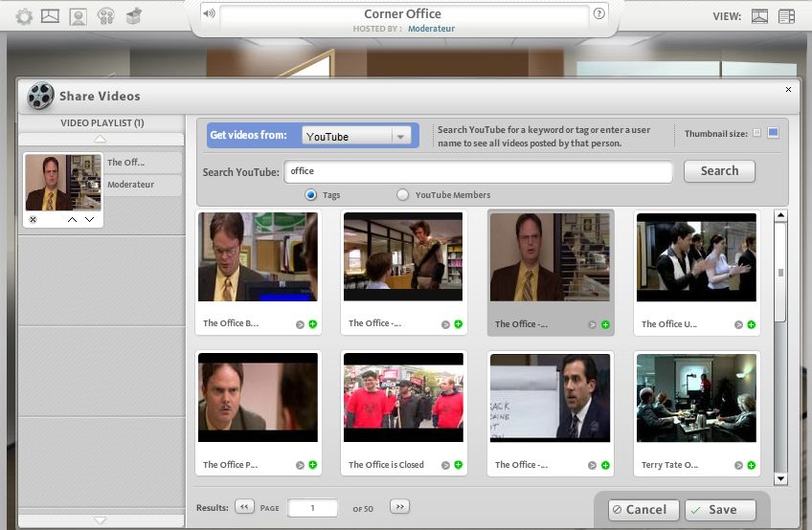This screenshot has height=530, width=812.
Task: Preview 'The Office B...' video
Action: coord(300,324)
